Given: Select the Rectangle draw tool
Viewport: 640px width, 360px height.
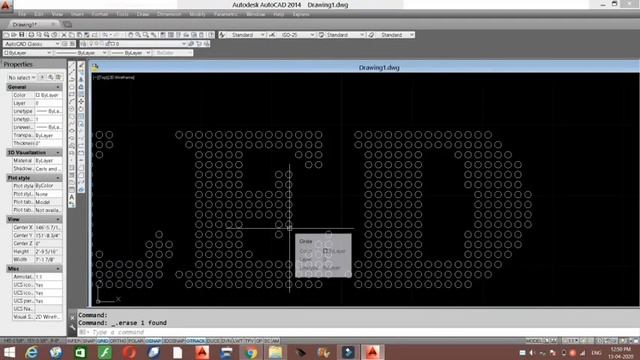Looking at the screenshot, I should tap(72, 94).
